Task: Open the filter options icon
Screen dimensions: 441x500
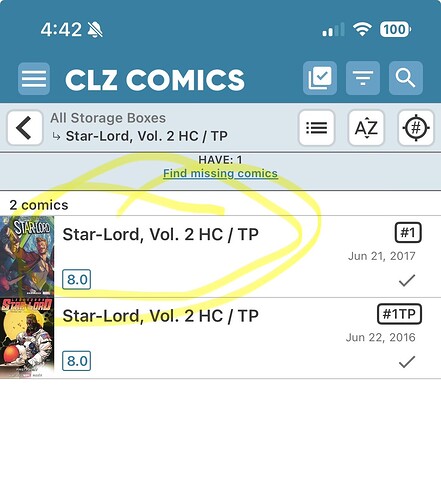Action: point(363,78)
